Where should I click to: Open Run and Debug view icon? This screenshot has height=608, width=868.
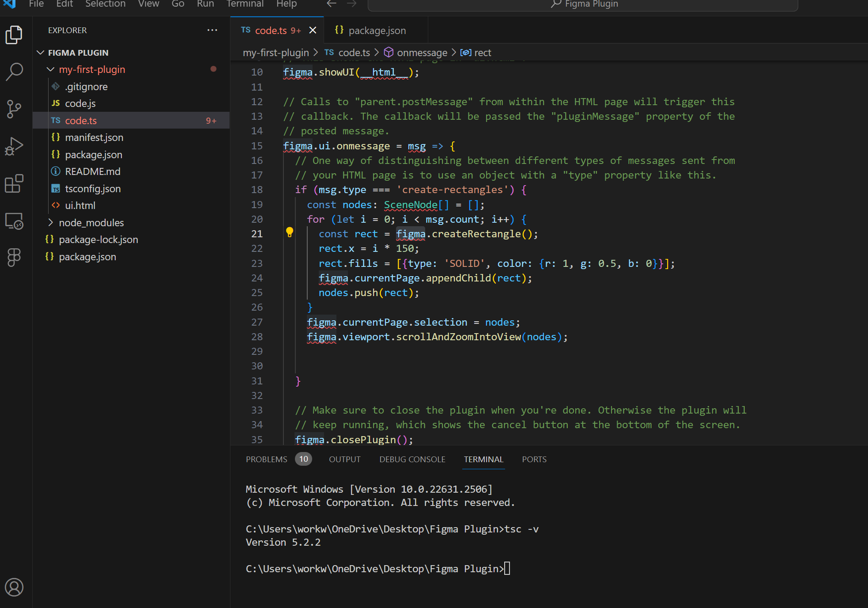tap(14, 146)
